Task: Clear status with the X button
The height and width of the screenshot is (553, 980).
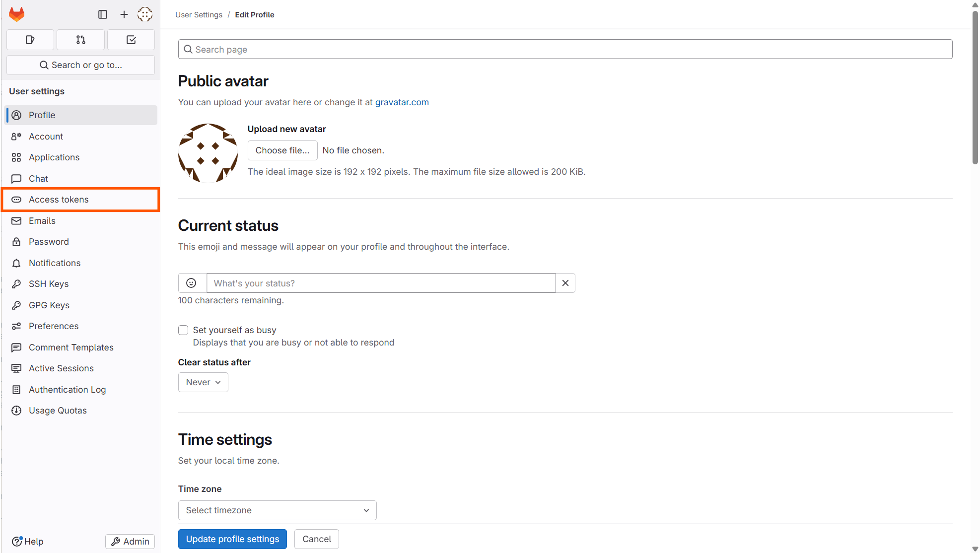Action: click(565, 283)
